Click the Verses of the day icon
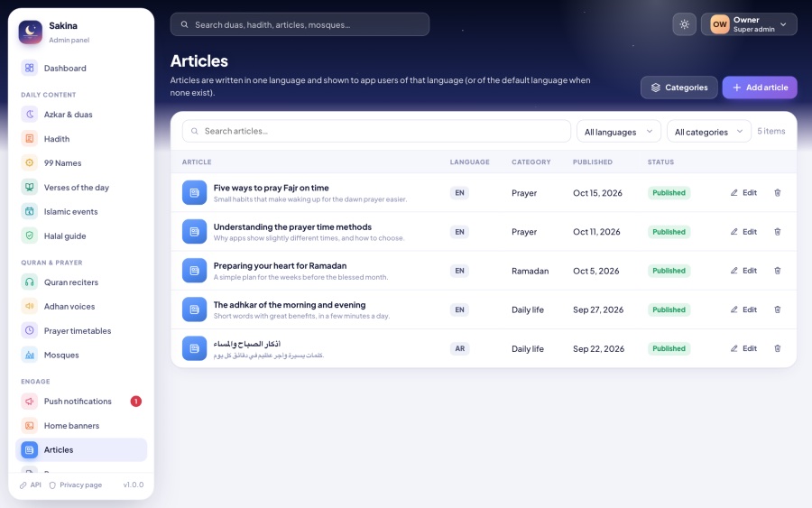Viewport: 812px width, 508px height. (x=30, y=187)
